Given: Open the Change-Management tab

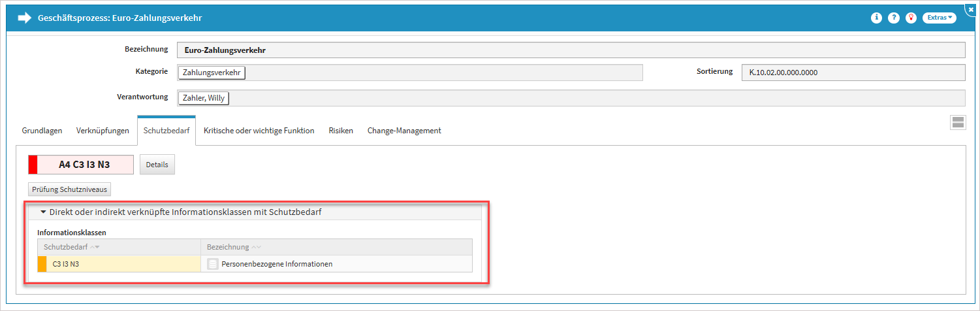Looking at the screenshot, I should [404, 131].
